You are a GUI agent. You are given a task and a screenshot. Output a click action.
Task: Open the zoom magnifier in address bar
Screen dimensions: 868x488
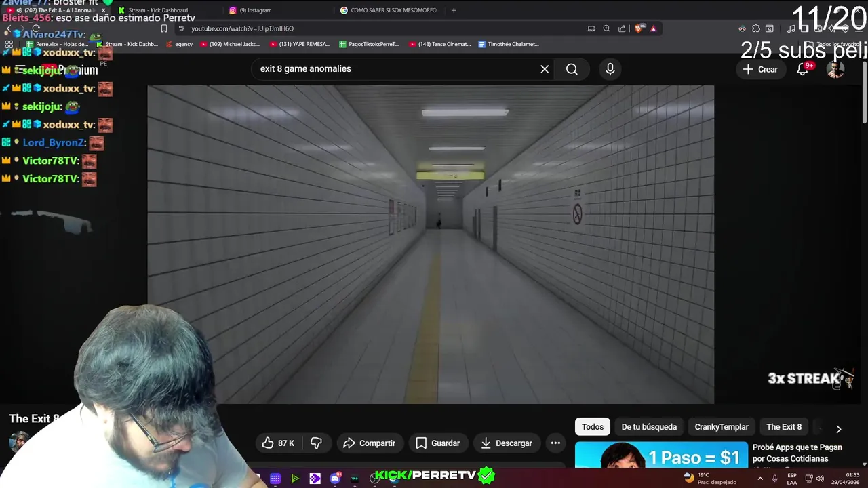[607, 28]
